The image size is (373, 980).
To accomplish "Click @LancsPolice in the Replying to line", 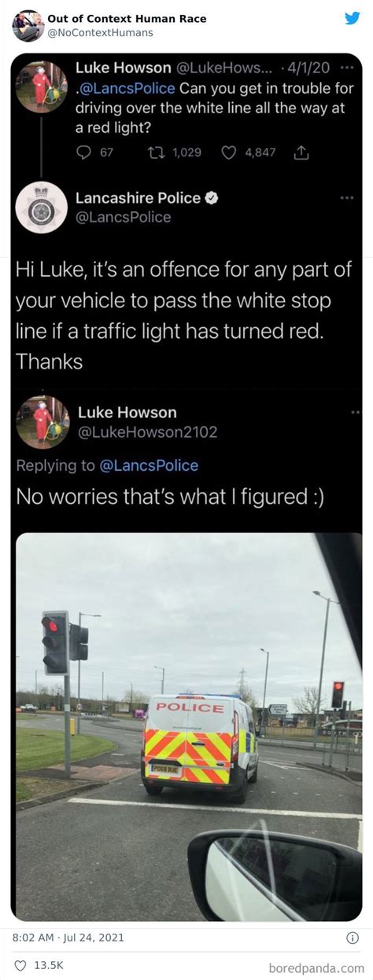I will 150,465.
